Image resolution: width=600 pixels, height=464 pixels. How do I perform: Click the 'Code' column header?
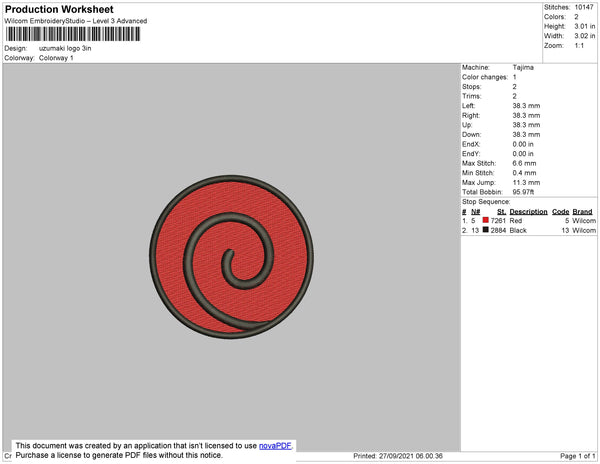561,212
